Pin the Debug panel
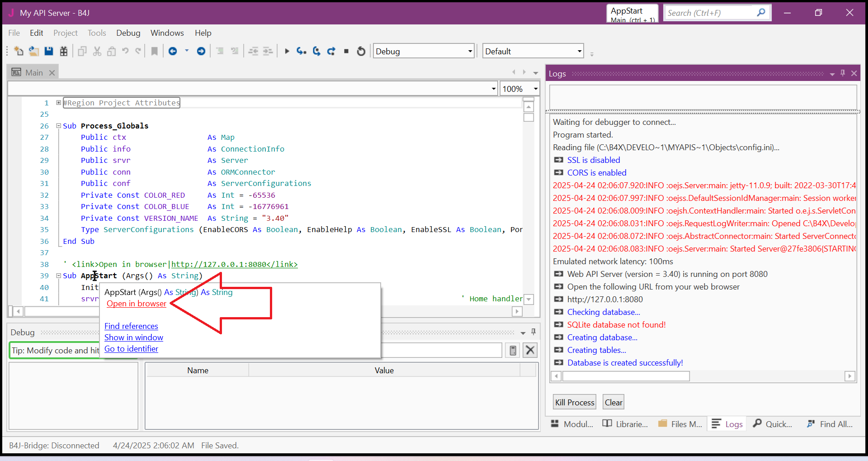Image resolution: width=868 pixels, height=461 pixels. tap(533, 332)
